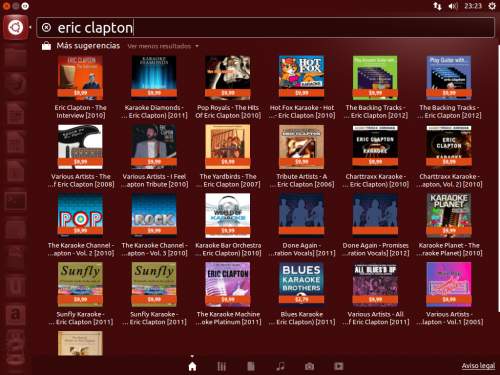
Task: Open 'Various Artists - I Feel' tribute [2010]
Action: click(x=154, y=157)
